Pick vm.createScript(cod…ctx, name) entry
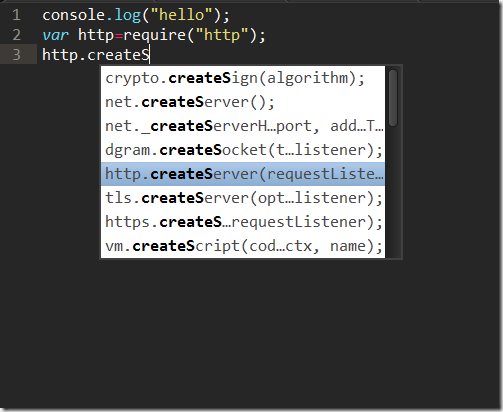This screenshot has height=412, width=503. click(x=243, y=246)
